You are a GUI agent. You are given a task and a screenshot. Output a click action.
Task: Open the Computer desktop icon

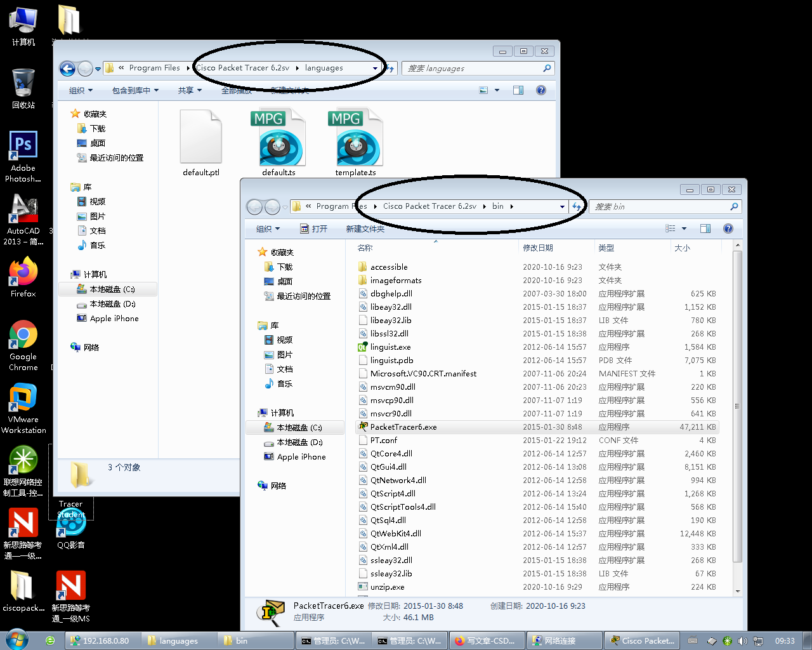23,25
